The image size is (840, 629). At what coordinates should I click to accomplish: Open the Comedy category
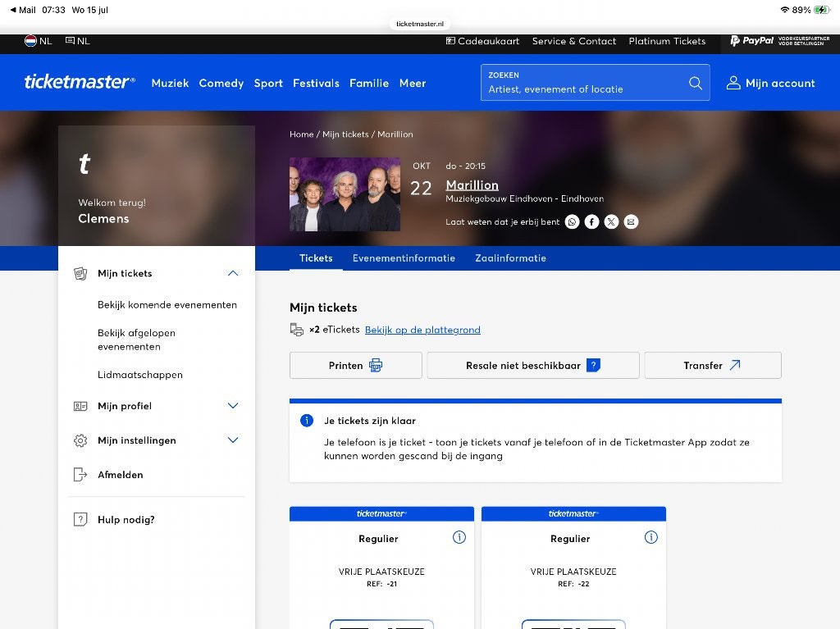(x=221, y=84)
